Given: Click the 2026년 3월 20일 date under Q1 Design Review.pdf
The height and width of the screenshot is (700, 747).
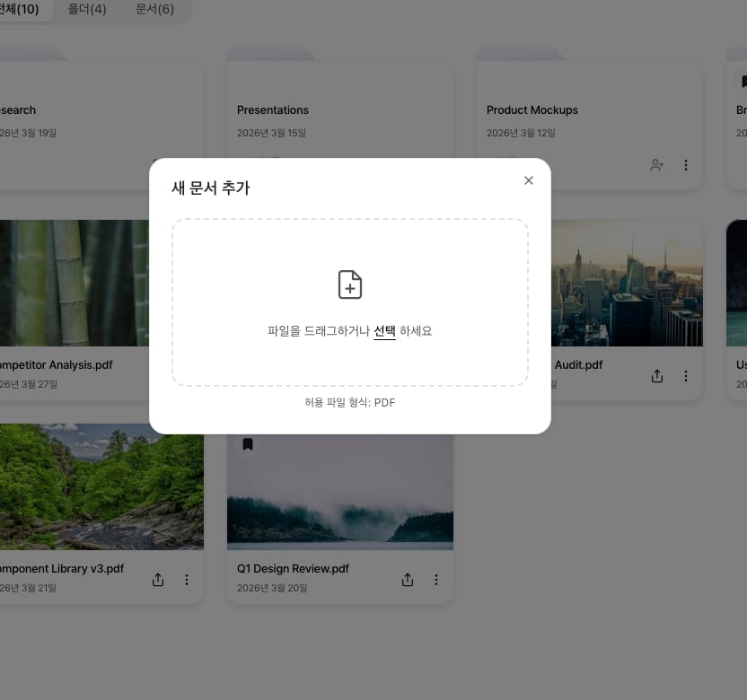Looking at the screenshot, I should point(272,588).
